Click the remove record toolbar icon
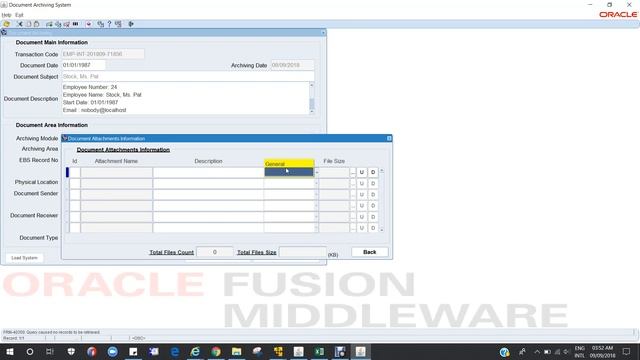The width and height of the screenshot is (640, 360). [x=67, y=24]
